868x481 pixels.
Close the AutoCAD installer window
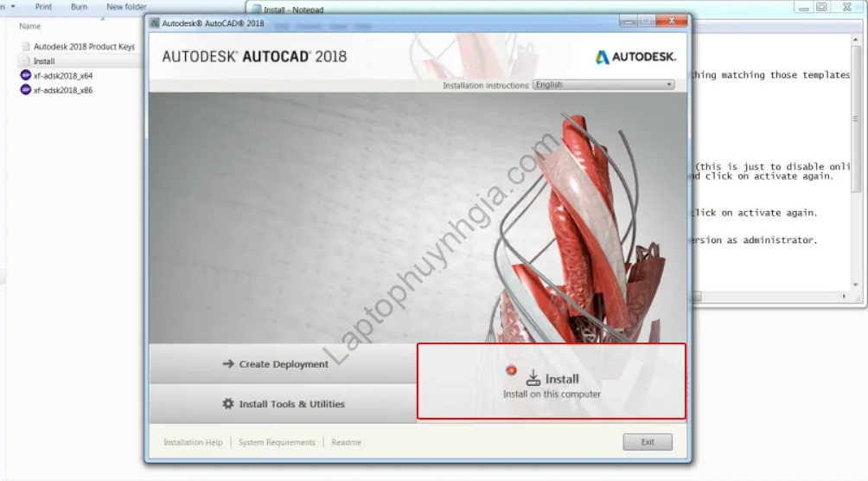pyautogui.click(x=672, y=21)
